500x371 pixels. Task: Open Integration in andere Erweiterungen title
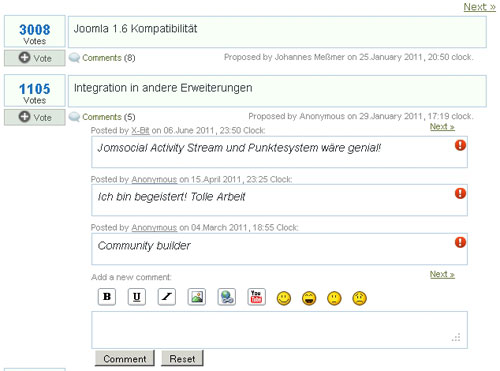163,88
